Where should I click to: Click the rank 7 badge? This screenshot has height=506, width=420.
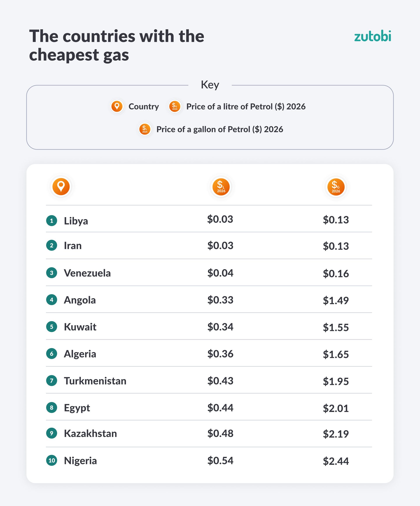point(52,381)
